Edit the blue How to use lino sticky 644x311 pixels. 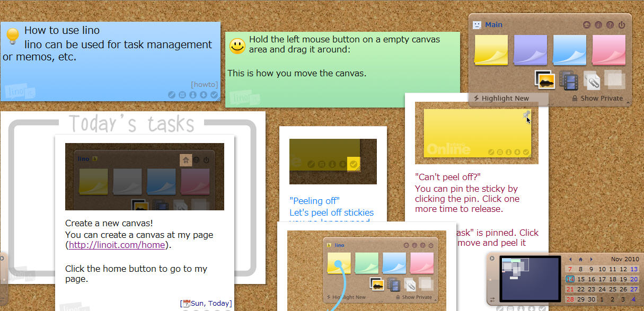tap(172, 95)
